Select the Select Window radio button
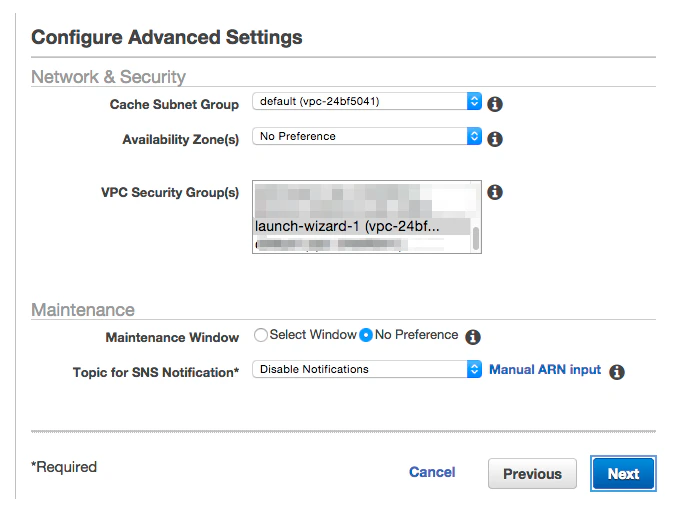 [260, 335]
